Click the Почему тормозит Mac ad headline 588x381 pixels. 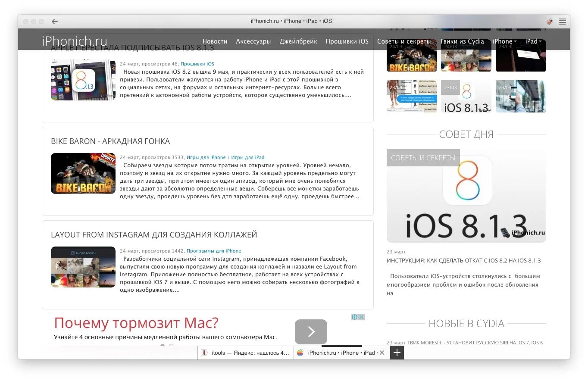point(136,323)
